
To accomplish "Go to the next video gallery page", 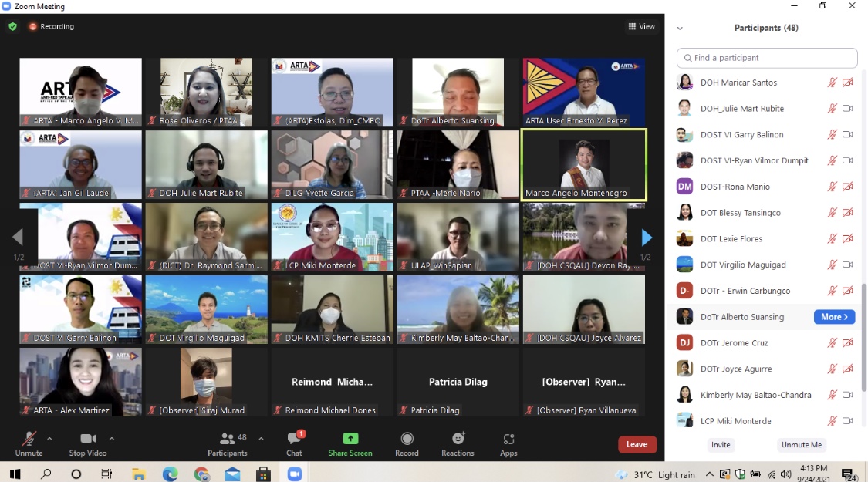I will click(x=646, y=238).
